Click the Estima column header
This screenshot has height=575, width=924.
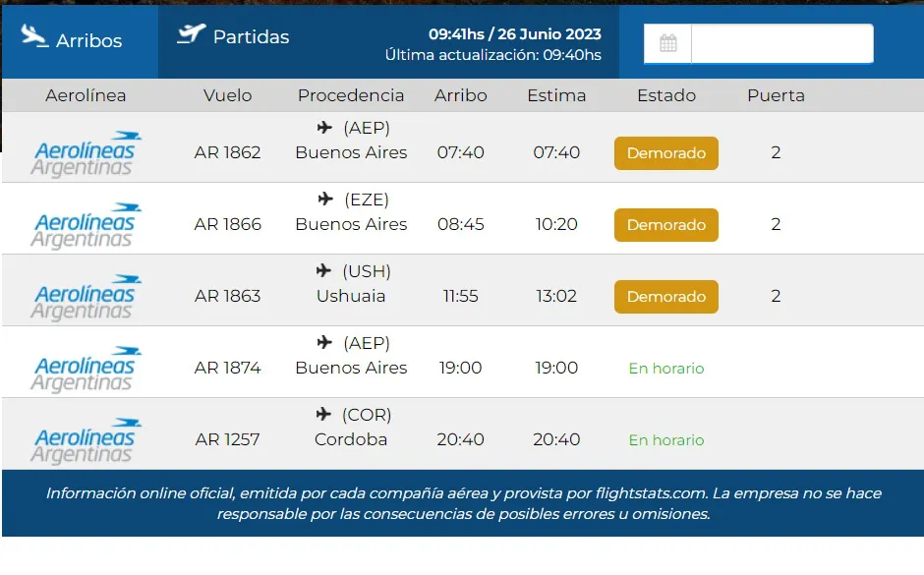[x=556, y=95]
